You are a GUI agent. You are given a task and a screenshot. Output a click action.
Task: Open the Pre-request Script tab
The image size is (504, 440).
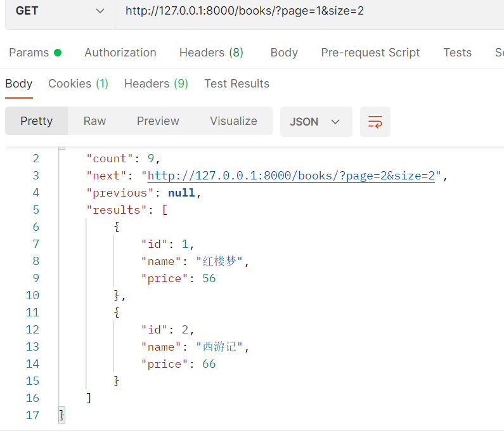point(370,53)
